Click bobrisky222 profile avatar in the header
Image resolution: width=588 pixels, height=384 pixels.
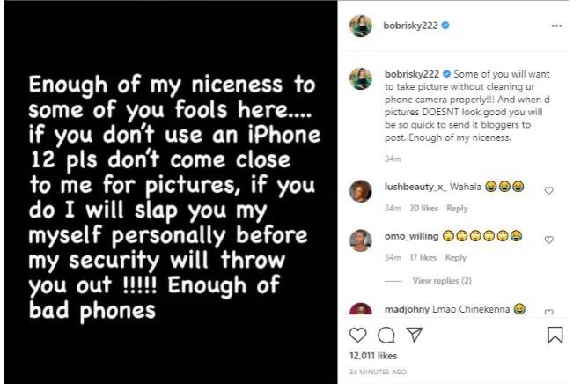[362, 26]
